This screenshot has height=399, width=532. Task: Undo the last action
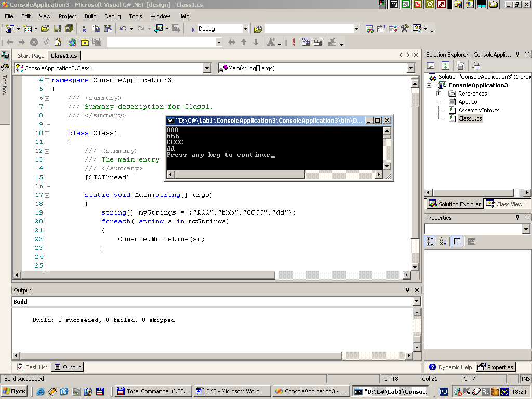(x=123, y=29)
